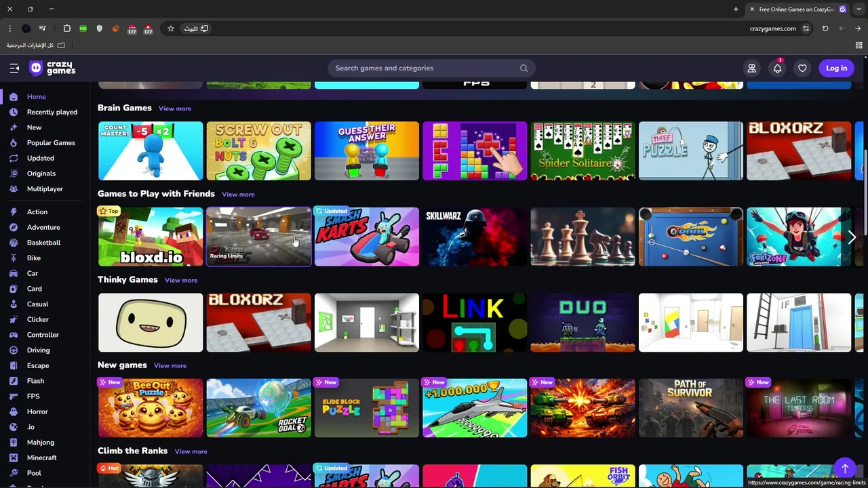Click the Basketball category icon
Viewport: 868px width, 488px height.
click(x=14, y=243)
